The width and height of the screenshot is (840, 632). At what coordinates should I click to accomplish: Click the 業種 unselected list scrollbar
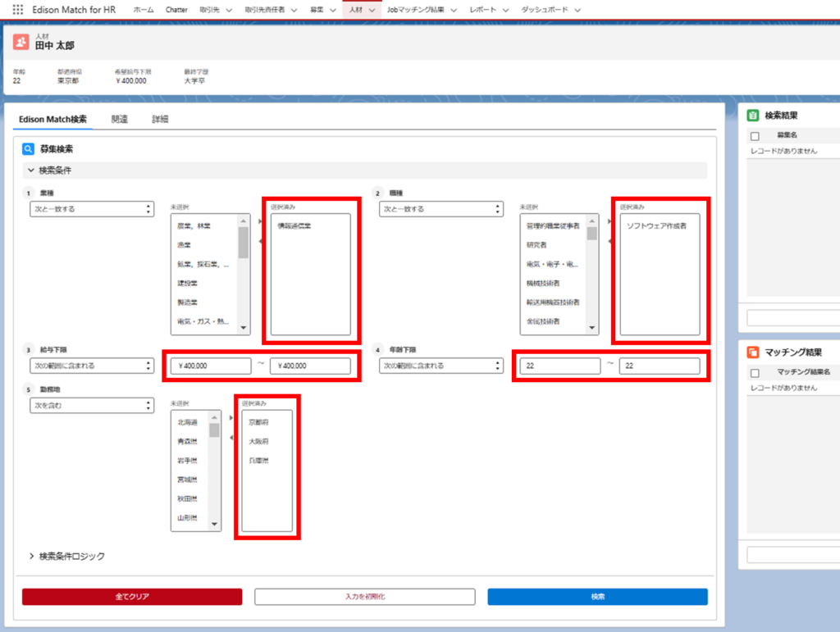[x=244, y=275]
